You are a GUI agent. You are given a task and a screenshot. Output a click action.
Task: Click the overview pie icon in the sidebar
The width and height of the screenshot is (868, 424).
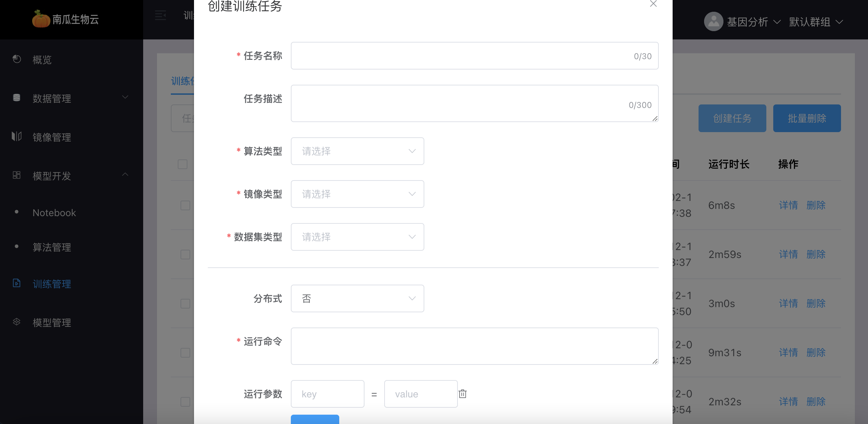[17, 59]
